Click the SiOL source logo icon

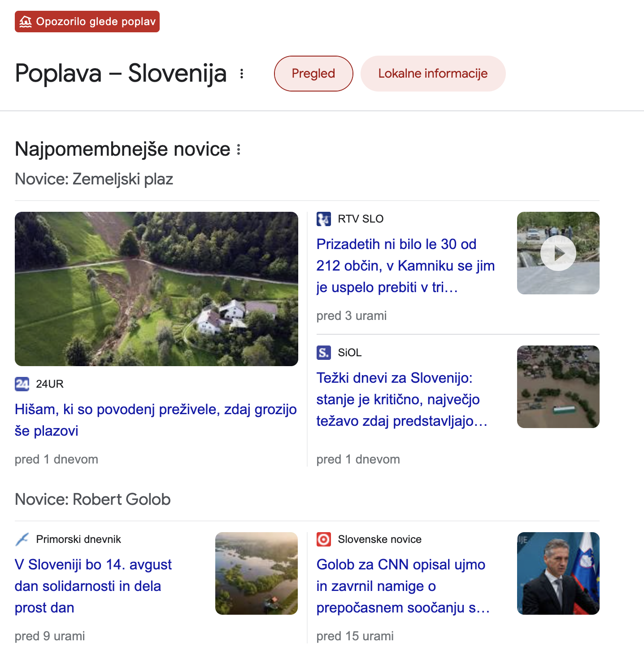pyautogui.click(x=324, y=353)
